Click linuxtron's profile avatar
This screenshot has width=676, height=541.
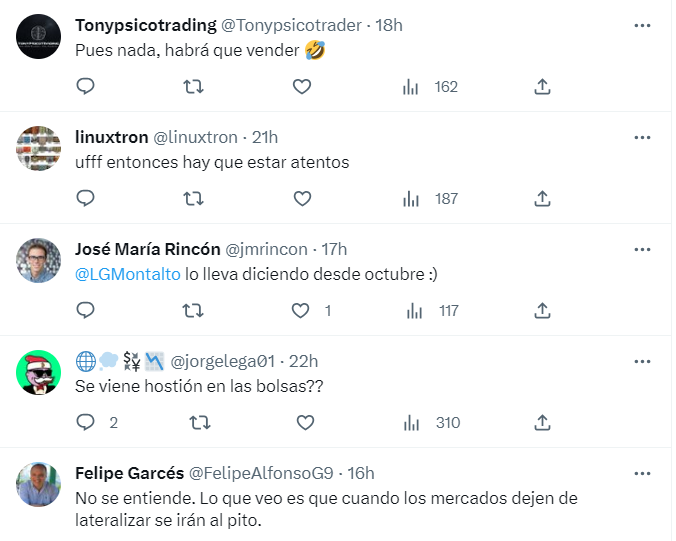click(x=40, y=149)
